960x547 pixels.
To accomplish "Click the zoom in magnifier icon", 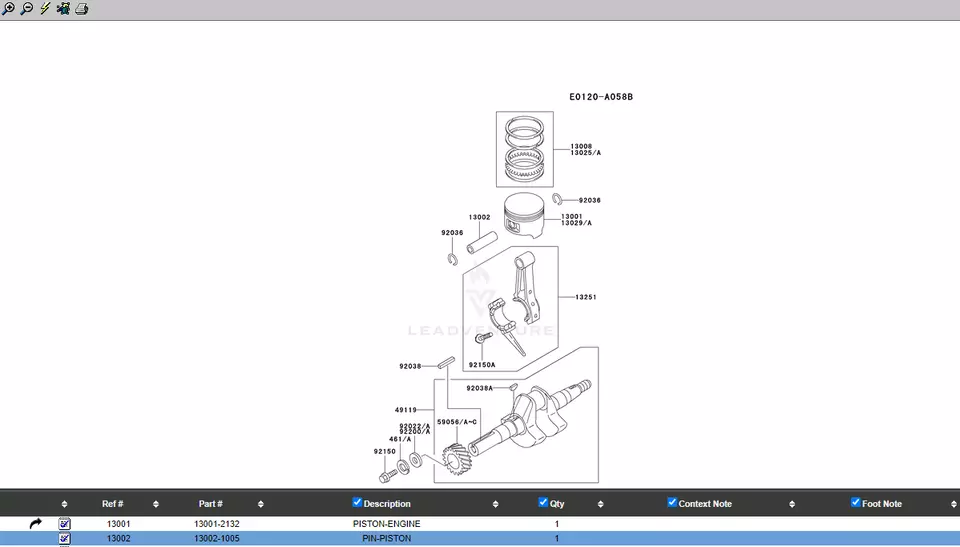I will (9, 9).
